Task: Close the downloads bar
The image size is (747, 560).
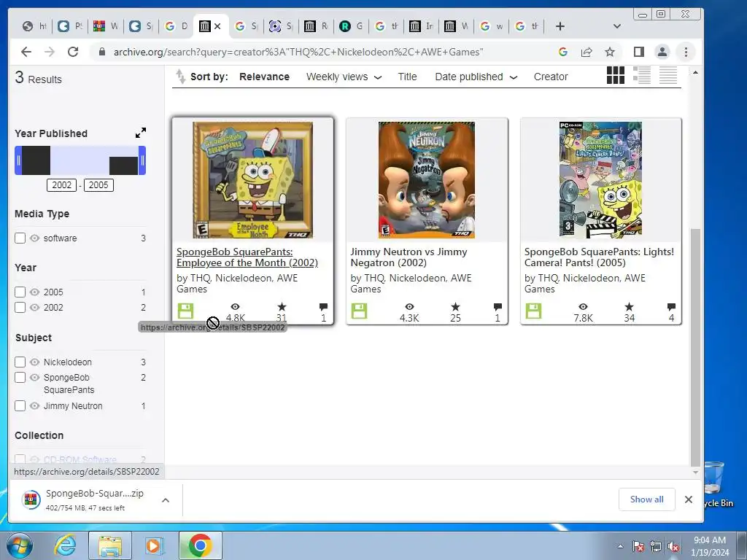Action: click(x=689, y=499)
